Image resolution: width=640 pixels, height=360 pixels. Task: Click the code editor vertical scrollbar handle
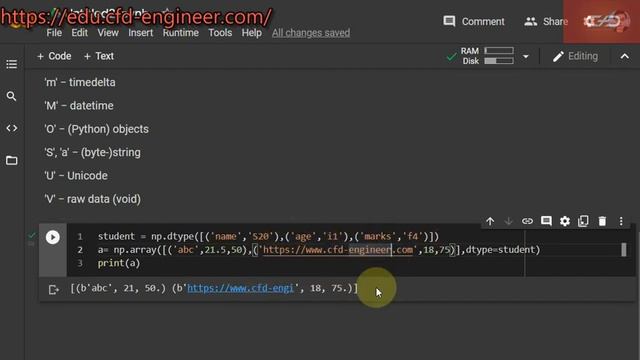point(624,249)
